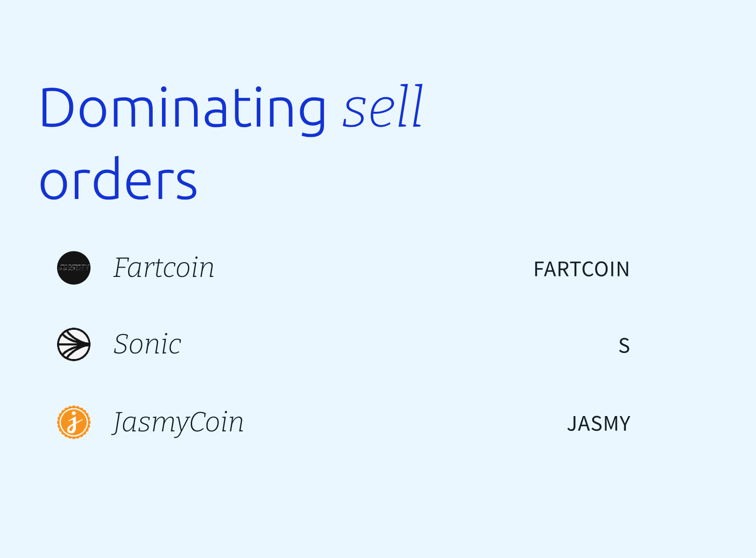The image size is (756, 558).
Task: Select the FARTCOIN ticker symbol
Action: (x=582, y=269)
